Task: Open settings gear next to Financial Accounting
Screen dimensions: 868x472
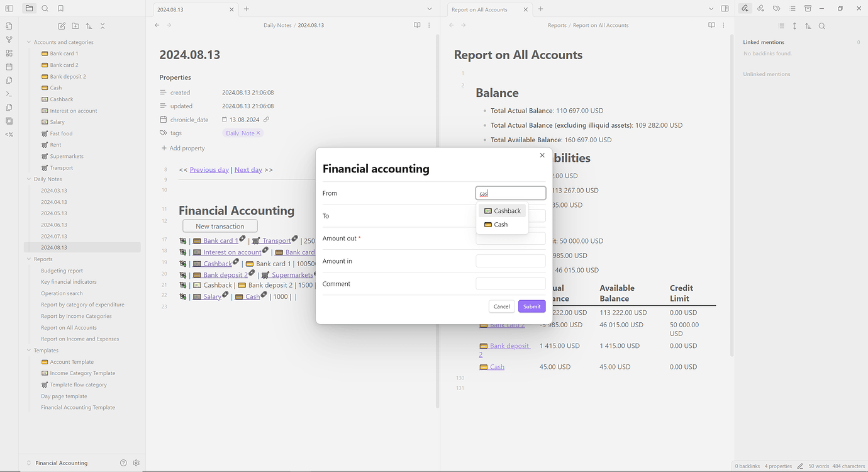Action: (x=136, y=463)
